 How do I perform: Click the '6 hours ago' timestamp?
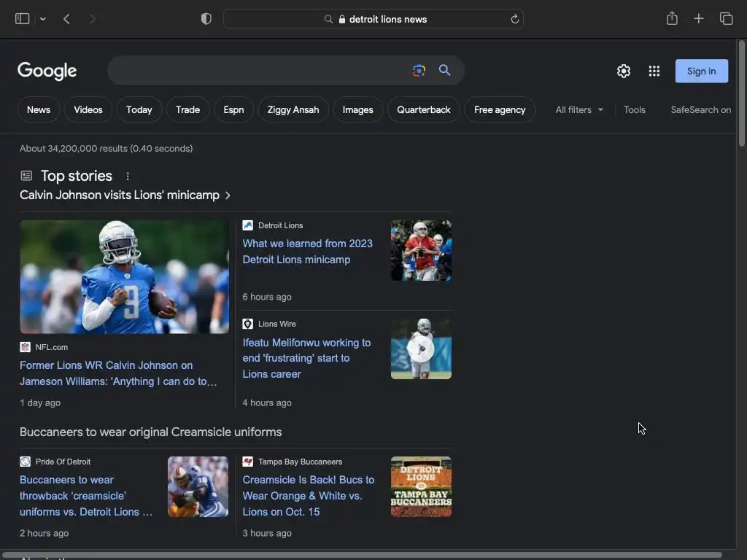[x=267, y=297]
